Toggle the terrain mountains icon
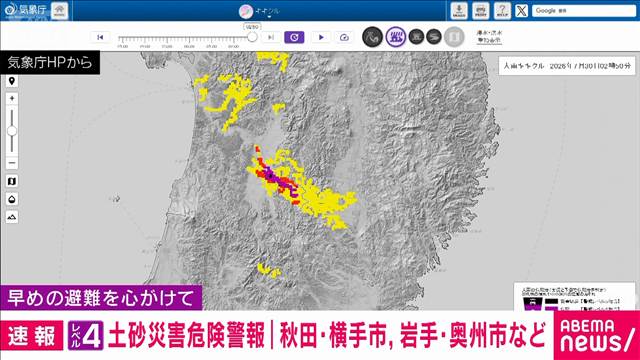Viewport: 640px width, 360px height. point(12,217)
